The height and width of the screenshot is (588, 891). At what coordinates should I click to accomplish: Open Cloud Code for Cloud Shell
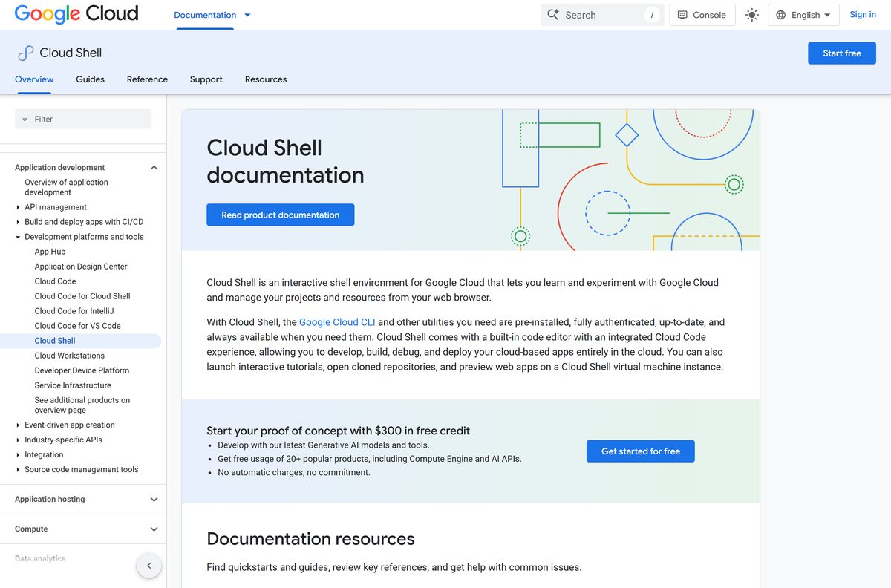click(x=82, y=296)
